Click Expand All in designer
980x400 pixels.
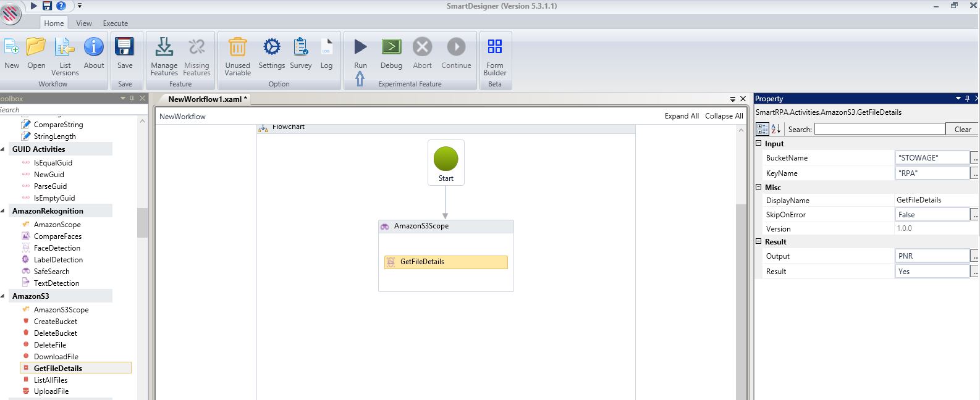point(682,116)
